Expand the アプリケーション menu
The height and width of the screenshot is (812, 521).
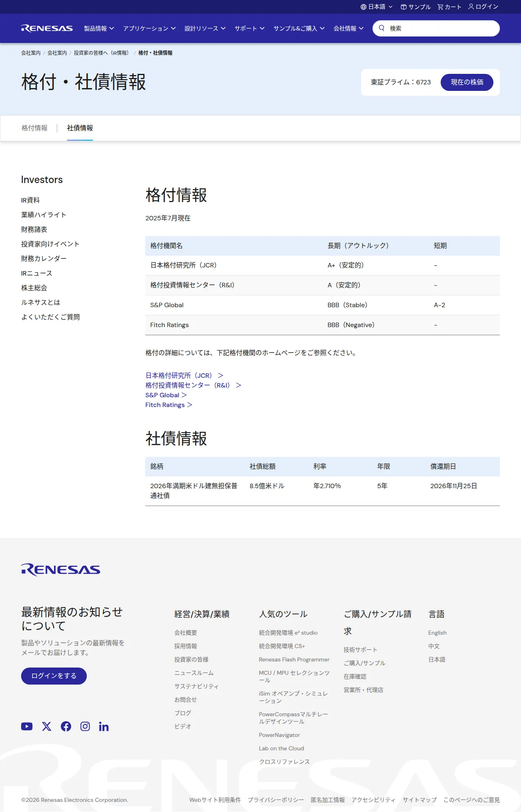tap(149, 28)
